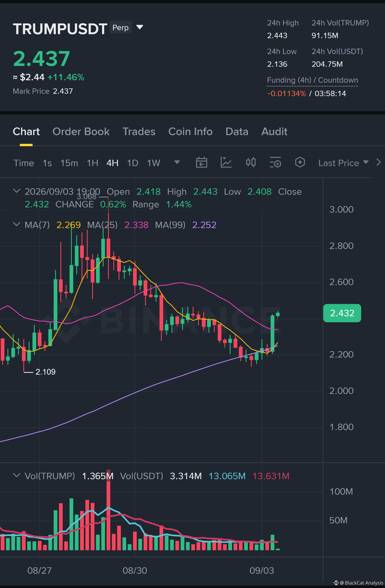The width and height of the screenshot is (385, 588).
Task: Click the Funding (4h) / Countdown label
Action: [x=312, y=80]
